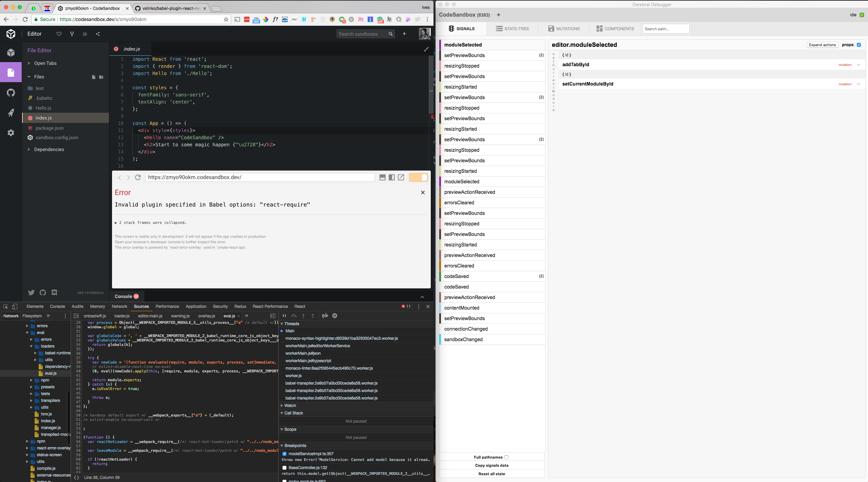The height and width of the screenshot is (482, 868).
Task: Create a new file next to Files header
Action: pos(94,77)
